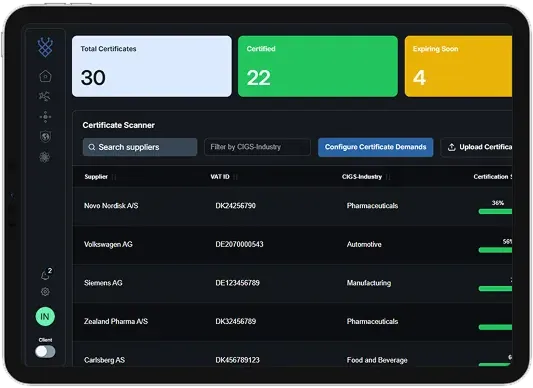Viewport: 533px width, 388px height.
Task: Open the Filter by CIGS-Industry dropdown
Action: pyautogui.click(x=257, y=147)
